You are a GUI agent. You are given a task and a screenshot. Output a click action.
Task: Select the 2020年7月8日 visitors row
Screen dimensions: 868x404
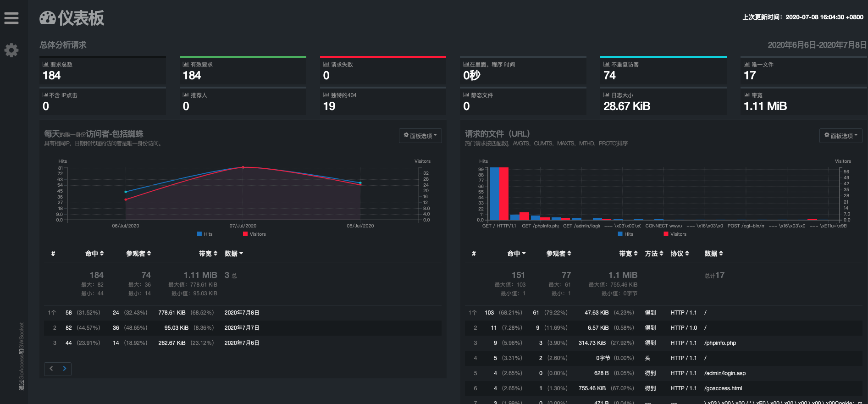point(243,313)
